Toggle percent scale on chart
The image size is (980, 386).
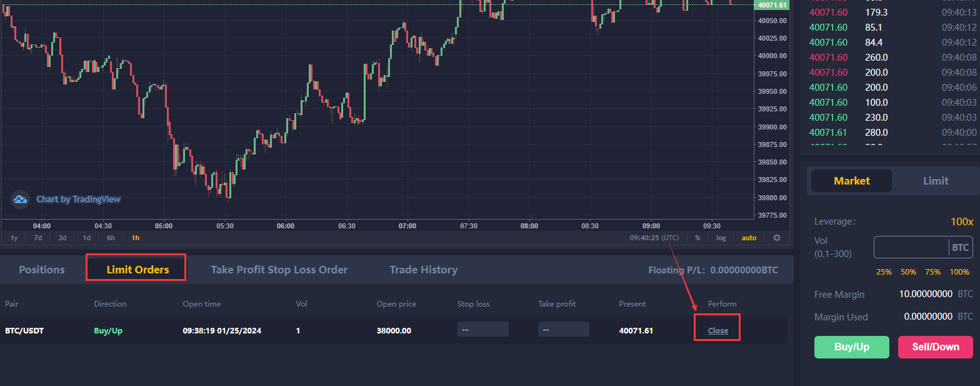tap(697, 238)
